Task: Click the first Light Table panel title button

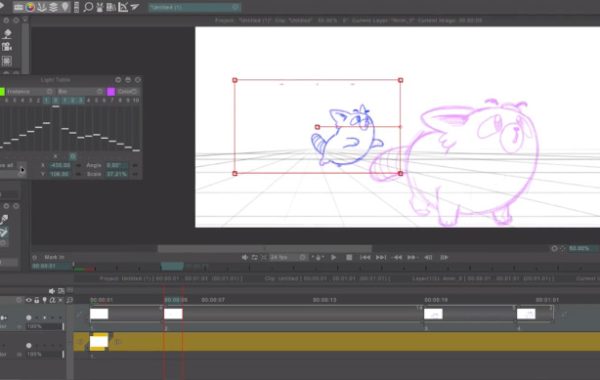Action: [x=118, y=80]
